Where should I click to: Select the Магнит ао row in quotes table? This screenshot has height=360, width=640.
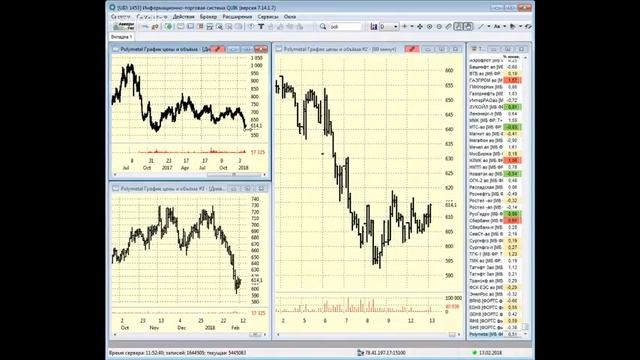click(495, 134)
